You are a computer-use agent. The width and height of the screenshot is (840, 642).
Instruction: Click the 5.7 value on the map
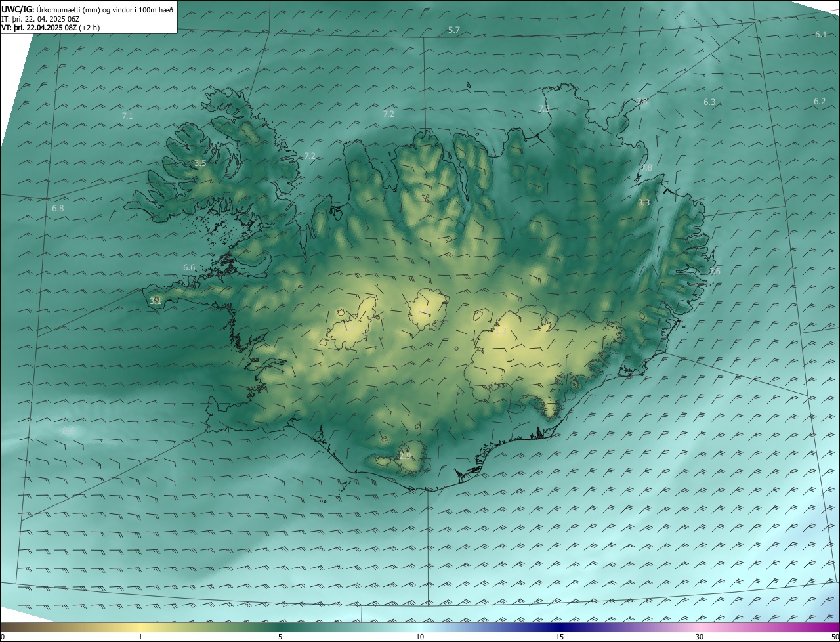(454, 30)
